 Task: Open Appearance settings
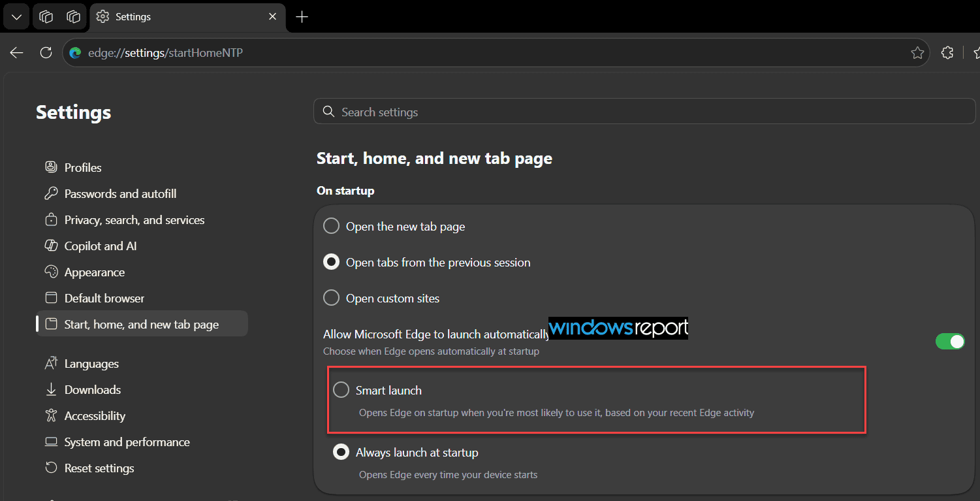[142, 272]
